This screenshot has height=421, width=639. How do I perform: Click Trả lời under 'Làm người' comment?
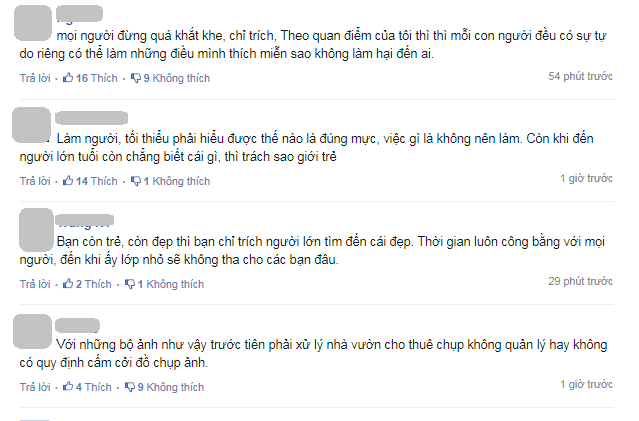click(35, 181)
